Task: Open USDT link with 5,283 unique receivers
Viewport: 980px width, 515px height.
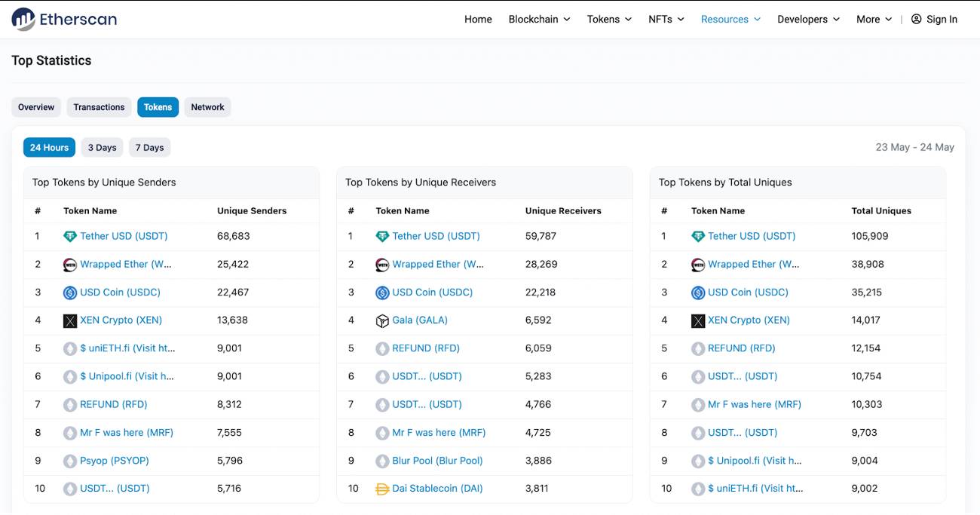Action: point(427,376)
